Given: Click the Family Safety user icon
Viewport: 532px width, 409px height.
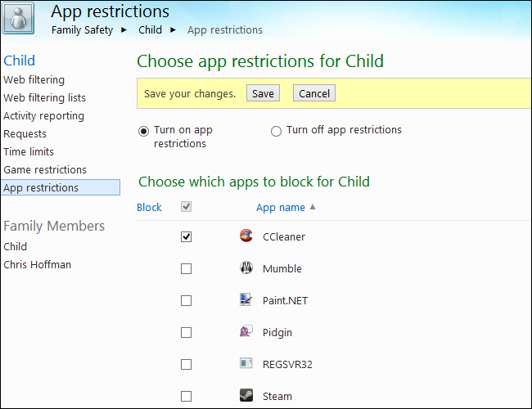Looking at the screenshot, I should pyautogui.click(x=18, y=19).
